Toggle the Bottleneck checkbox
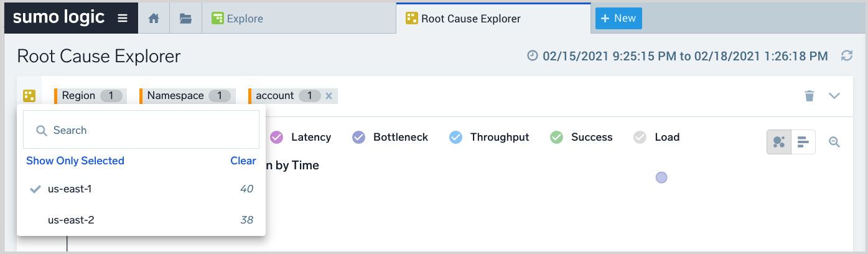868x254 pixels. pyautogui.click(x=358, y=137)
